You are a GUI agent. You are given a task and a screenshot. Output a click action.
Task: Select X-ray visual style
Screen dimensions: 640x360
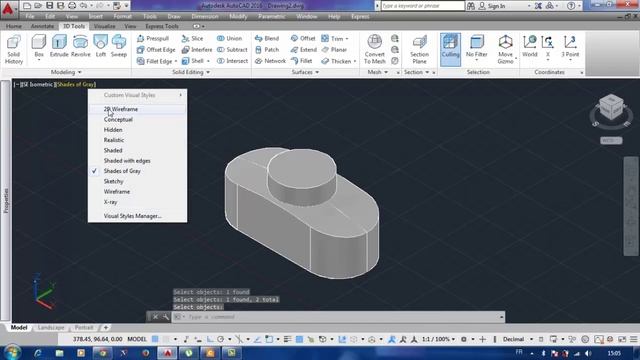(x=138, y=202)
